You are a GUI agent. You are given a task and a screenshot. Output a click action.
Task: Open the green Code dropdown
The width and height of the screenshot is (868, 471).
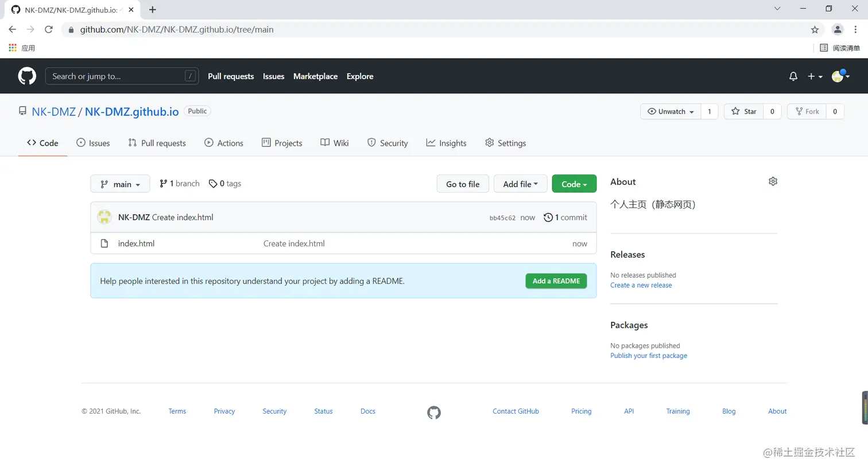pyautogui.click(x=574, y=184)
